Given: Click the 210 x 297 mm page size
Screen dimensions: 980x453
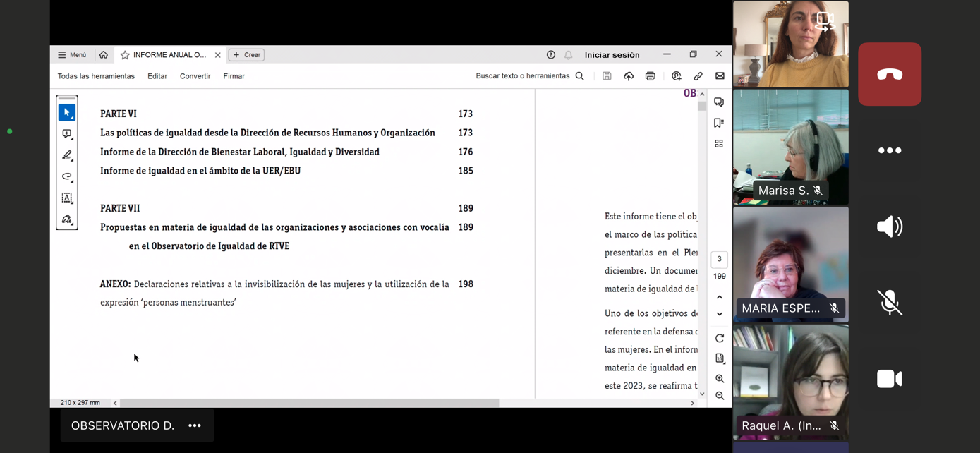Looking at the screenshot, I should 80,403.
